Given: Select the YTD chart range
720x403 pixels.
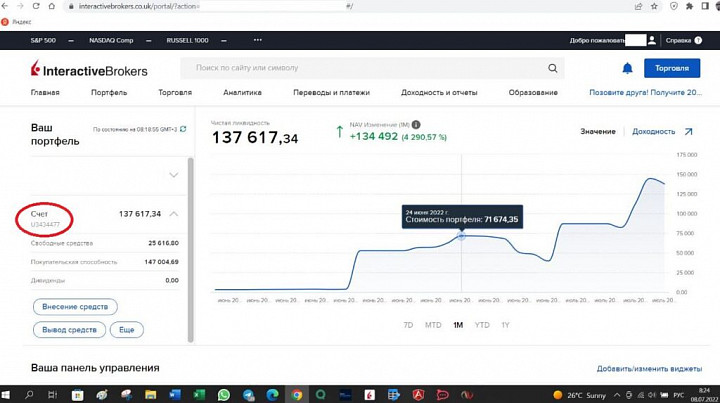Looking at the screenshot, I should tap(482, 325).
